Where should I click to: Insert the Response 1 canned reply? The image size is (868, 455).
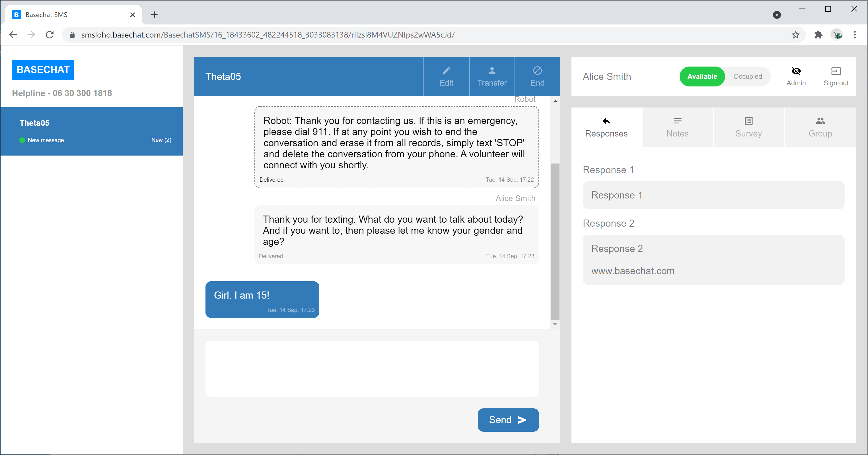click(x=713, y=195)
